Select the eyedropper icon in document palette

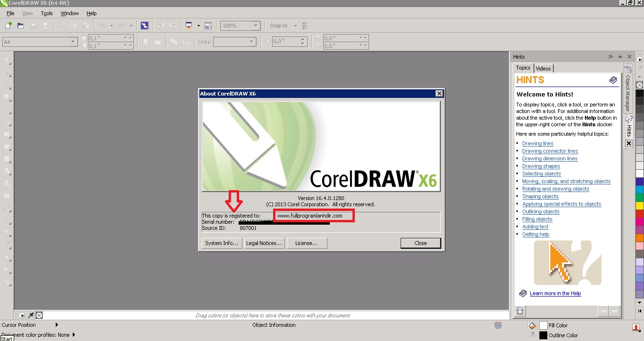click(x=31, y=315)
